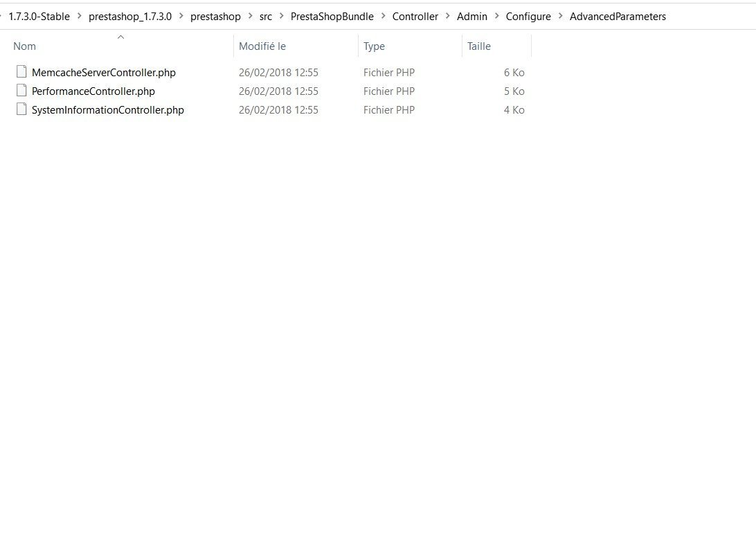Screen dimensions: 756x543
Task: Click modified date of SystemInformationController.php
Action: pyautogui.click(x=279, y=110)
